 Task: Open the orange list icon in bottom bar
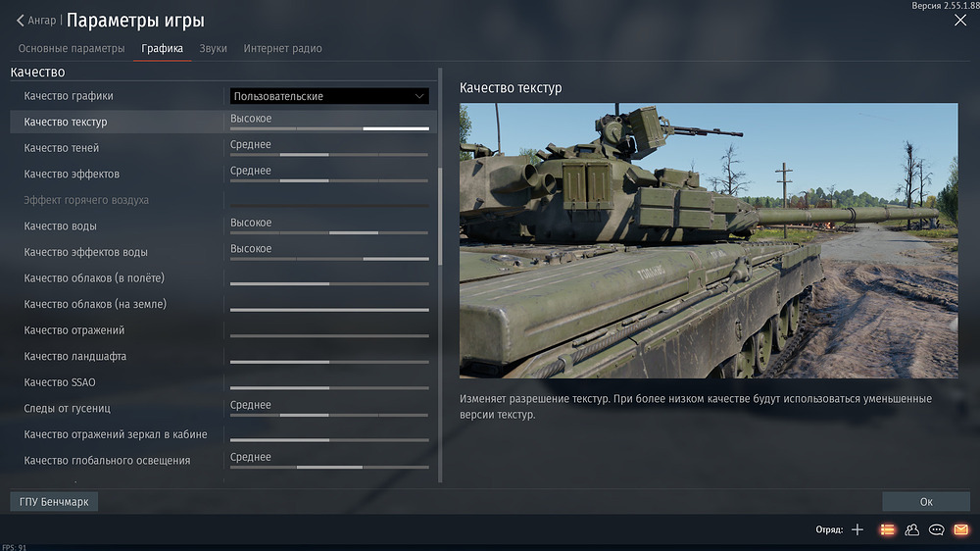(x=887, y=529)
